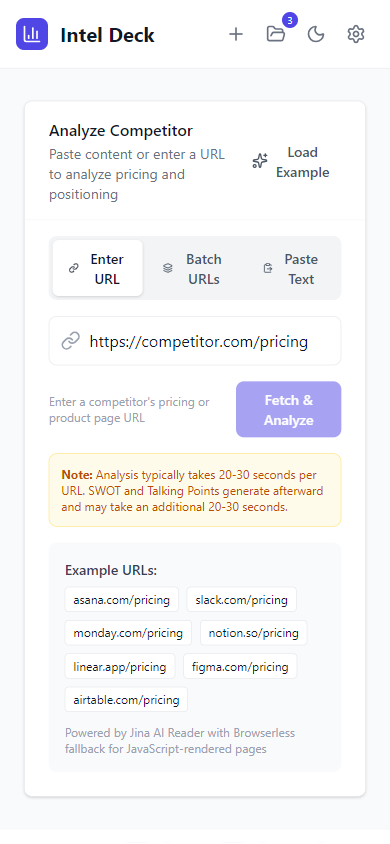This screenshot has width=390, height=844.
Task: Pick the linear.app/pricing example URL
Action: click(x=120, y=666)
